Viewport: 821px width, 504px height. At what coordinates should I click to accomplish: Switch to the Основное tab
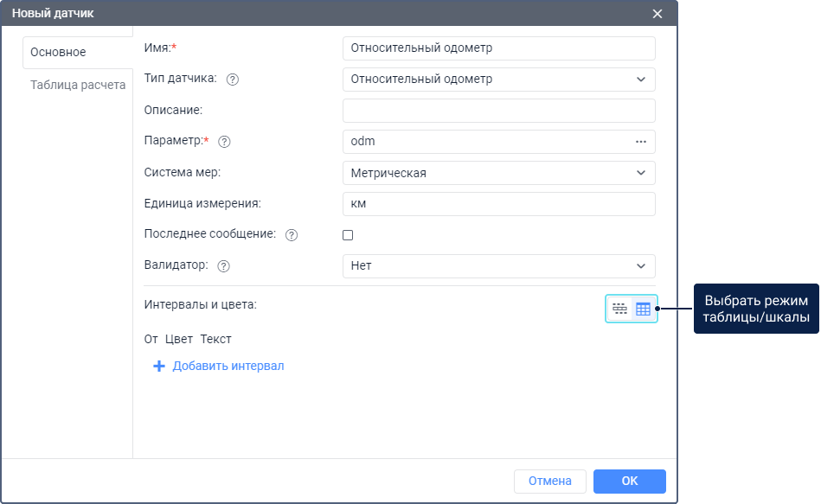point(58,53)
